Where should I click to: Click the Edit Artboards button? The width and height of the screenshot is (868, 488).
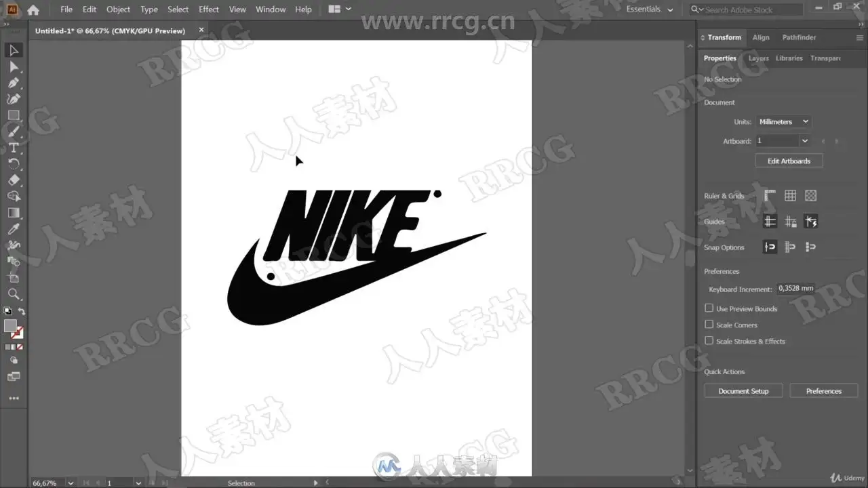[x=789, y=161]
